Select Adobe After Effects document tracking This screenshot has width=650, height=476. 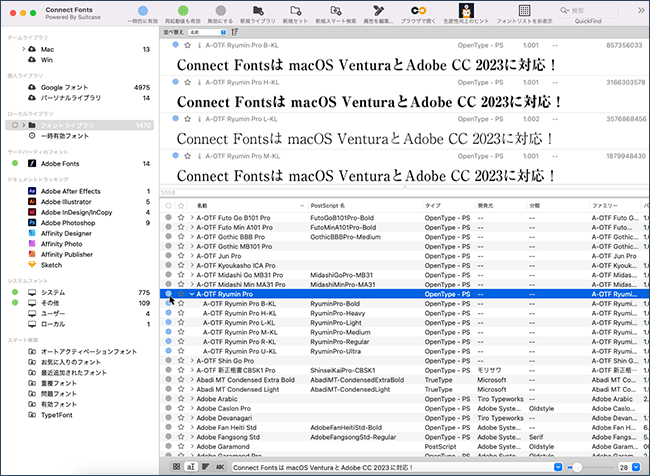pyautogui.click(x=70, y=191)
